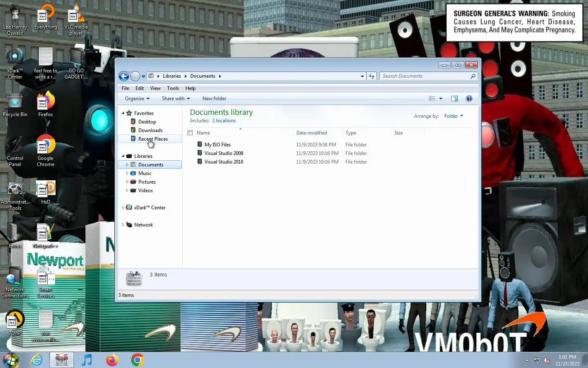Open Extras desktop icon

pos(15,236)
